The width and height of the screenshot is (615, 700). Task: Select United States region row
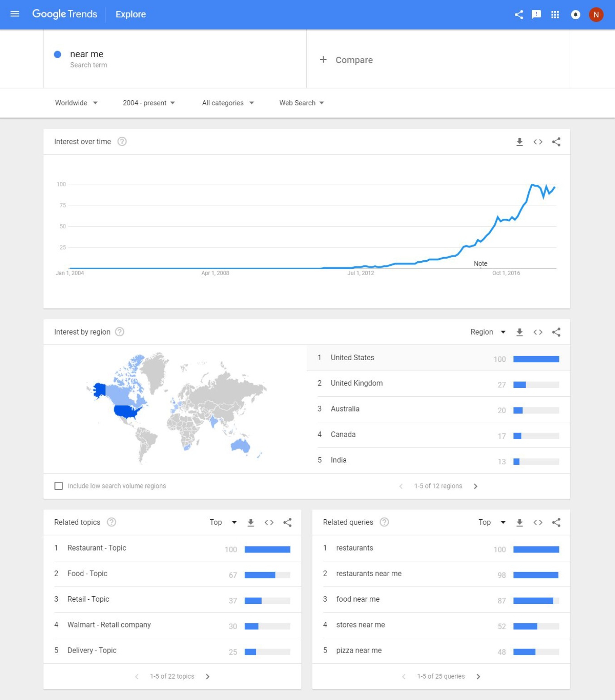[438, 358]
